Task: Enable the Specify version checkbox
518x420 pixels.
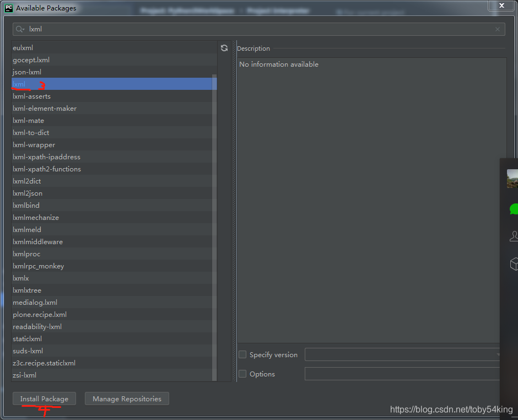Action: tap(242, 354)
